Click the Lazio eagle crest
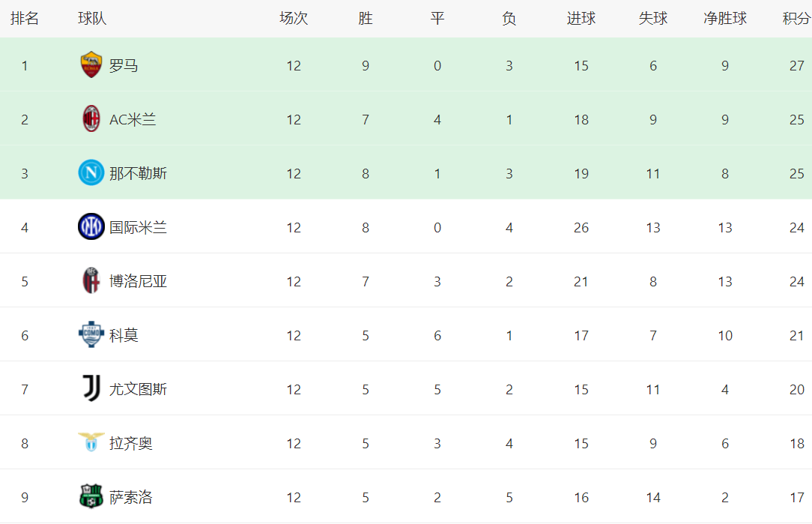 coord(91,442)
